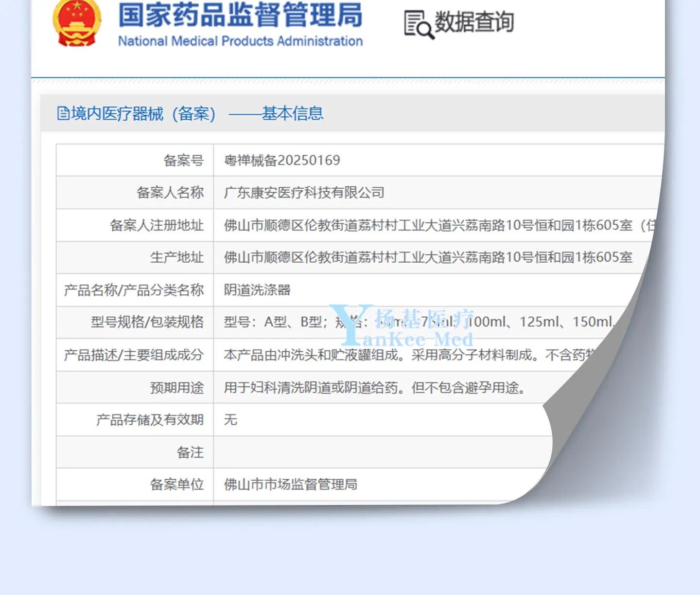Select the 预期用途 intended use text
The height and width of the screenshot is (595, 700).
[x=374, y=388]
